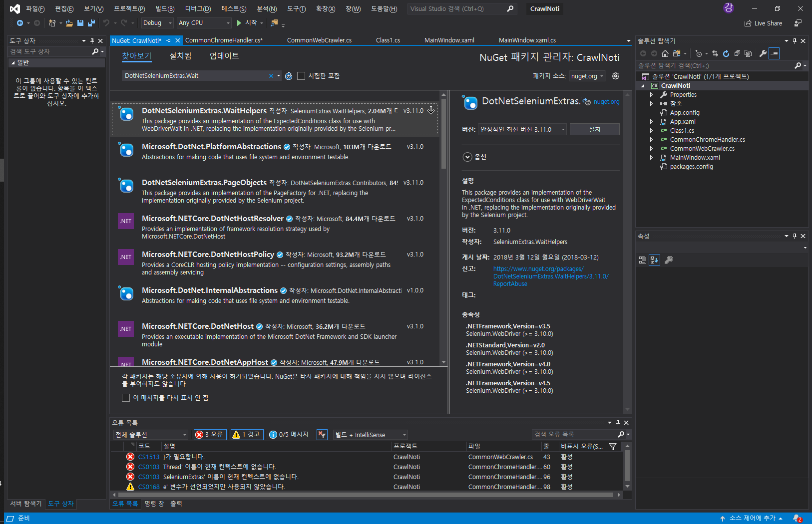Switch to the CommonWebCrawler.cs tab
The width and height of the screenshot is (812, 524).
pyautogui.click(x=319, y=40)
